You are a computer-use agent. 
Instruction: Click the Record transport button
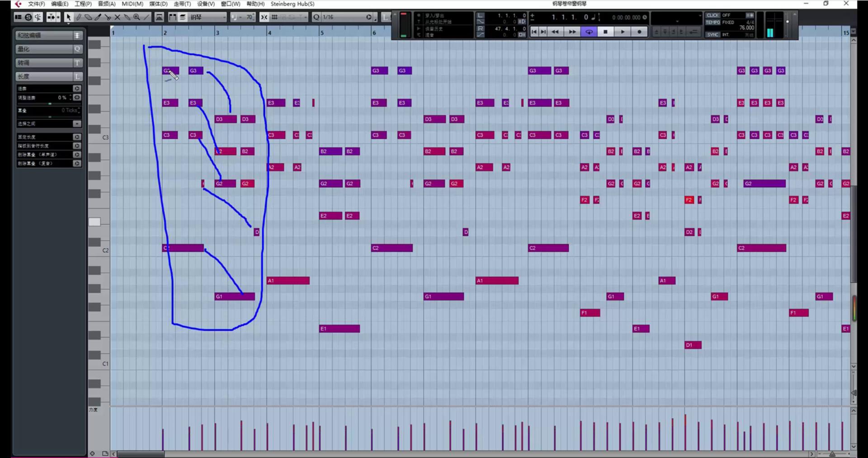coord(639,32)
